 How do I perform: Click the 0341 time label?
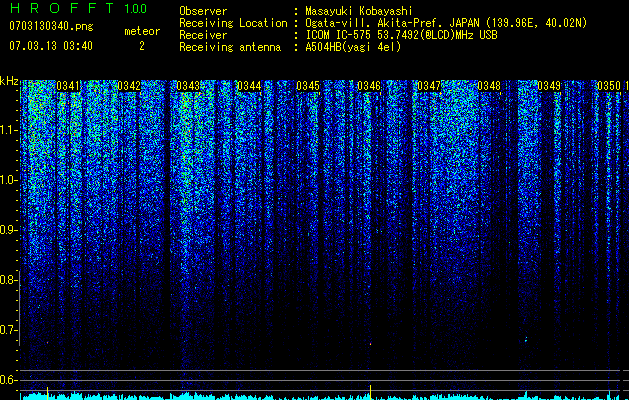[68, 86]
